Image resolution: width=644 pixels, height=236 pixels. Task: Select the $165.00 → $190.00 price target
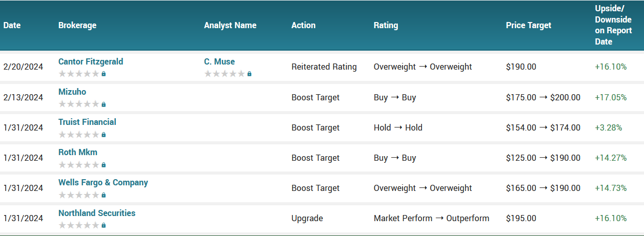(x=544, y=188)
